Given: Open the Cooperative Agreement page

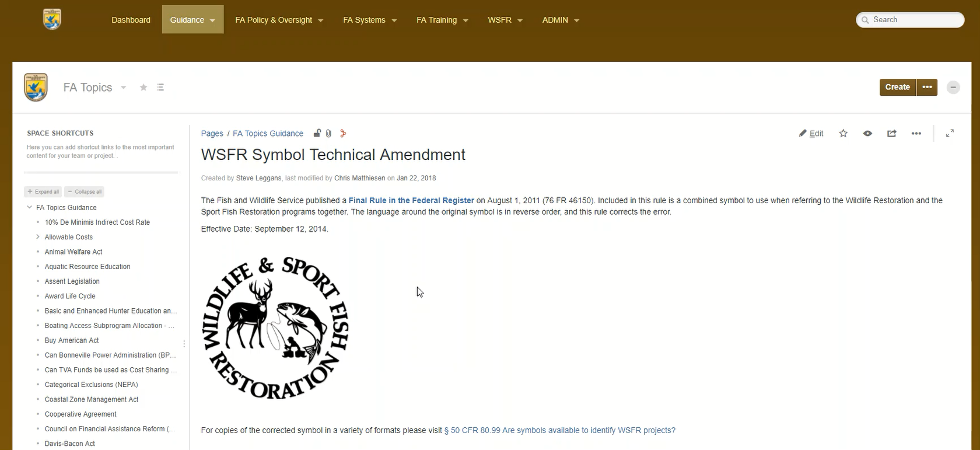Looking at the screenshot, I should pos(80,414).
